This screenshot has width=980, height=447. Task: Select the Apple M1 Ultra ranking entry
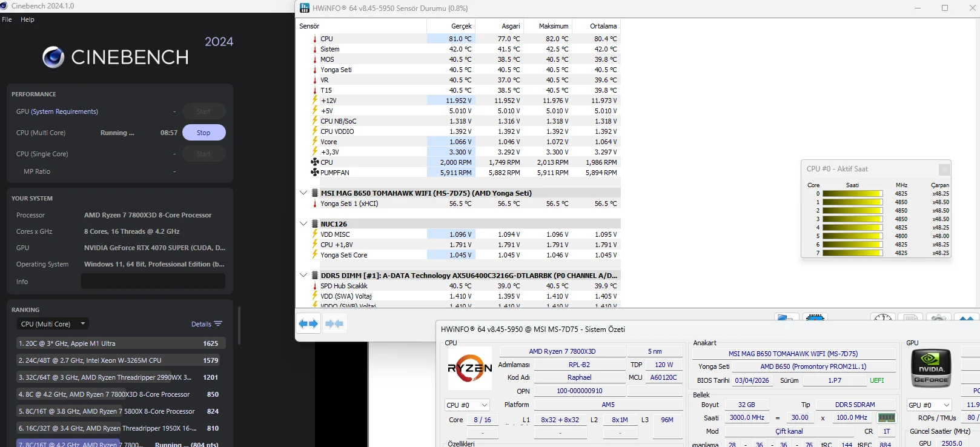pos(121,343)
